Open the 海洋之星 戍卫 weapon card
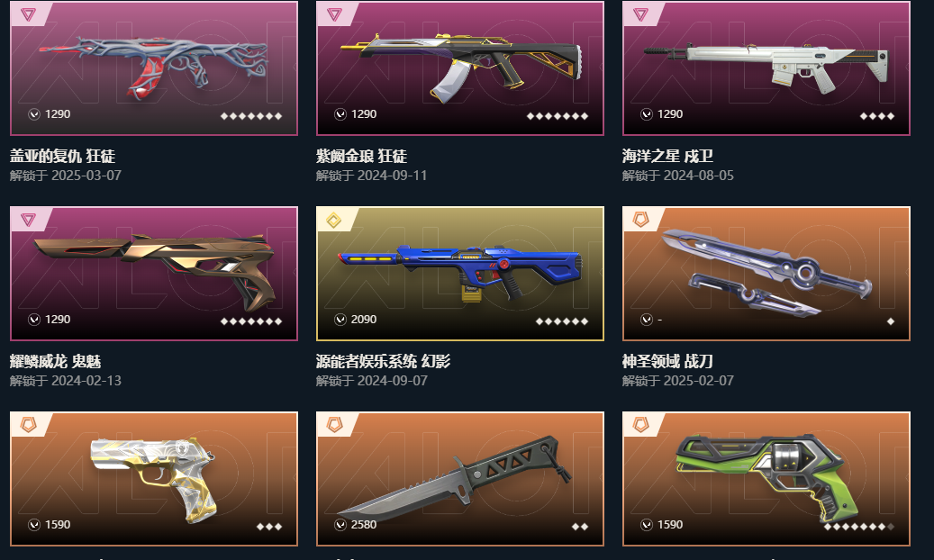Viewport: 934px width, 560px height. [766, 68]
